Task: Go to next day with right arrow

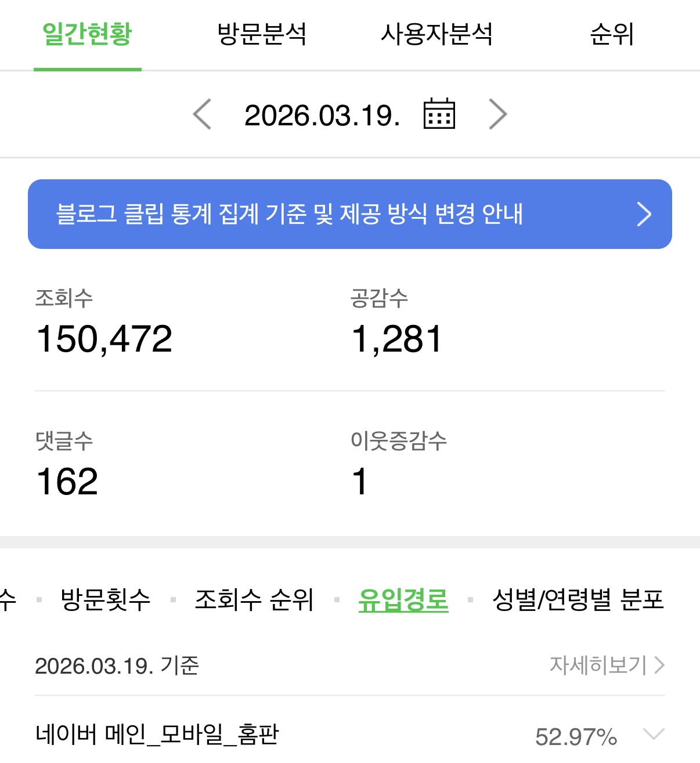Action: (498, 114)
